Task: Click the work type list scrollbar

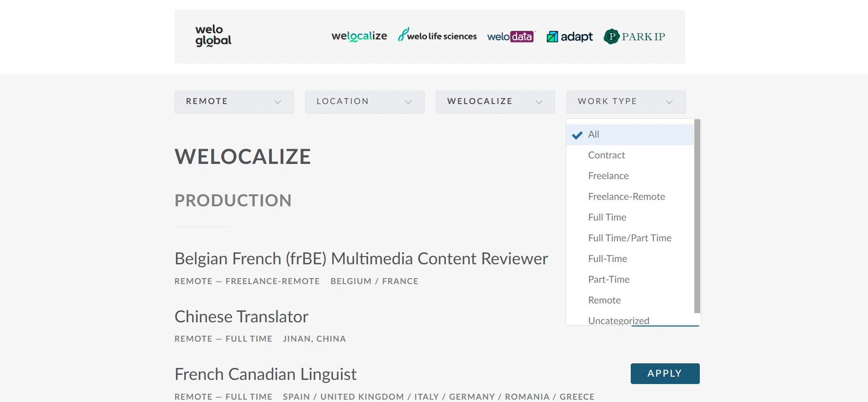Action: [x=697, y=216]
